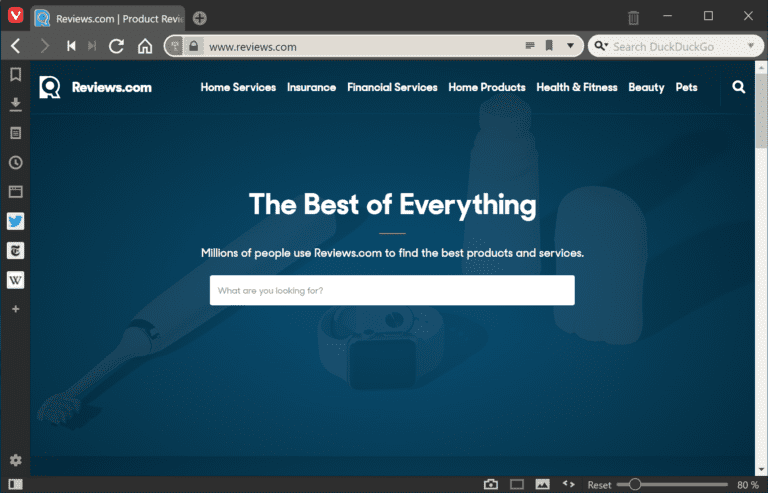Add a new web panel
768x493 pixels.
(x=16, y=309)
